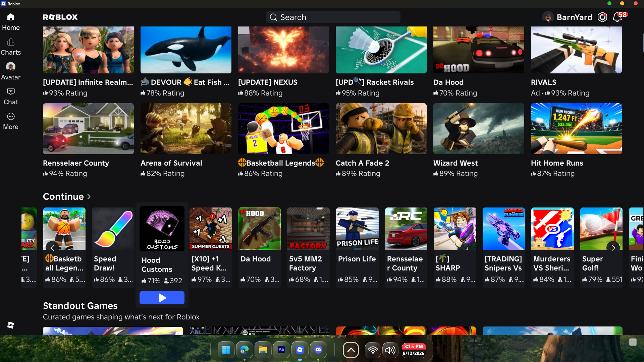This screenshot has height=362, width=644.
Task: Open Basketball Legends thumbnail
Action: [x=283, y=129]
